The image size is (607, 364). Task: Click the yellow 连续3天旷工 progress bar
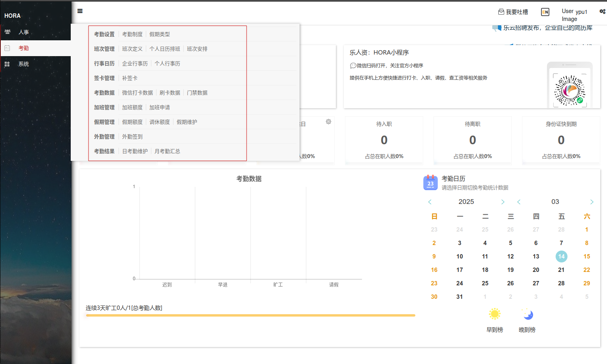tap(250, 315)
